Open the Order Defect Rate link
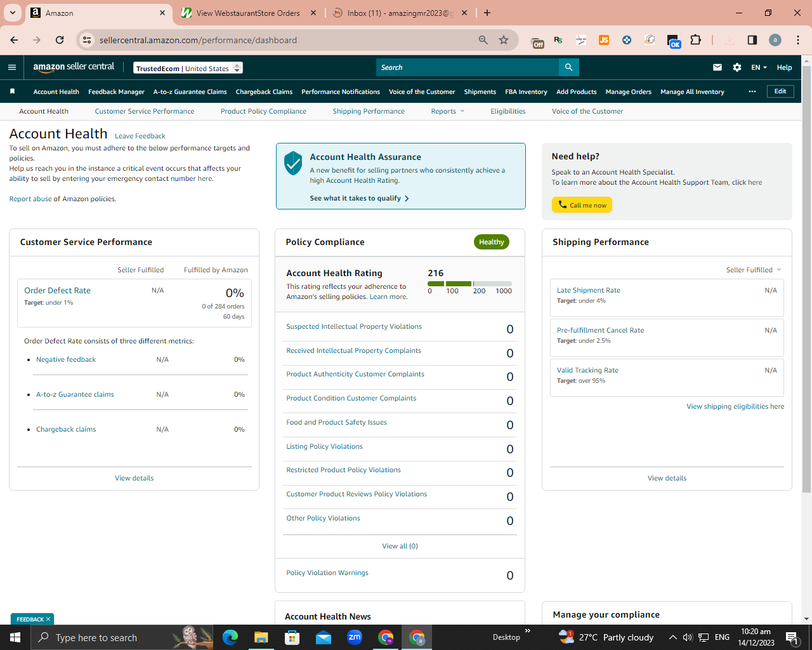This screenshot has width=812, height=650. 57,290
